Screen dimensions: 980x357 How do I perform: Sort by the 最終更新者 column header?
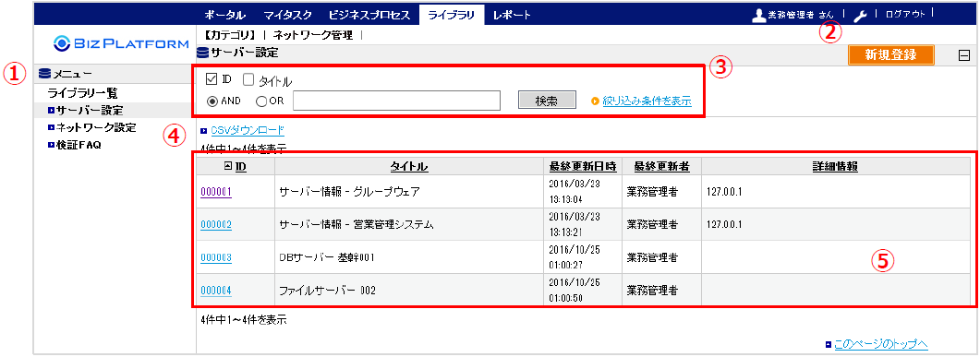click(662, 166)
